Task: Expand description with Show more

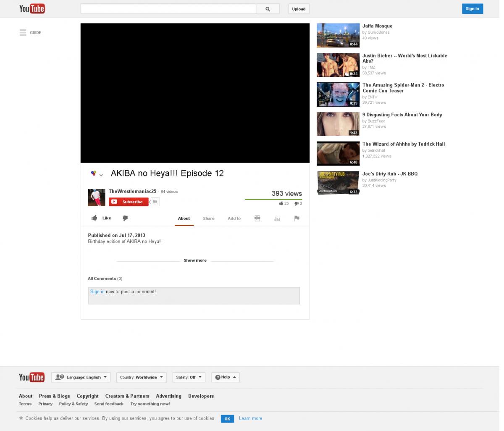Action: pyautogui.click(x=195, y=260)
